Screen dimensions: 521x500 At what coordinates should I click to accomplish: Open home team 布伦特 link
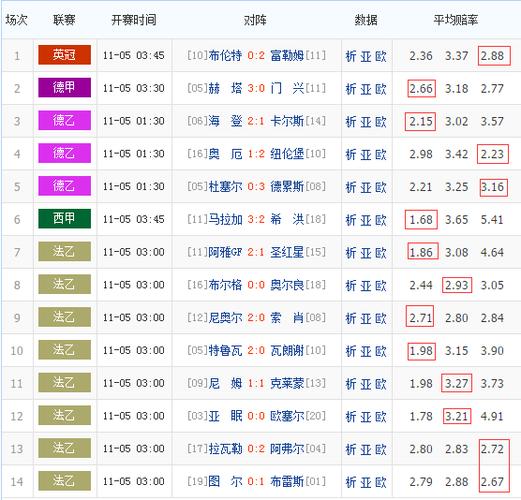[225, 55]
